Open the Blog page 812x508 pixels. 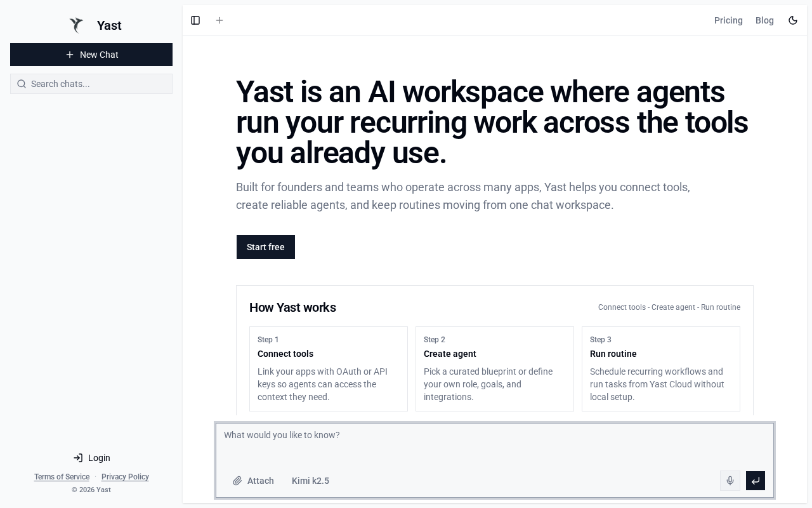(764, 20)
